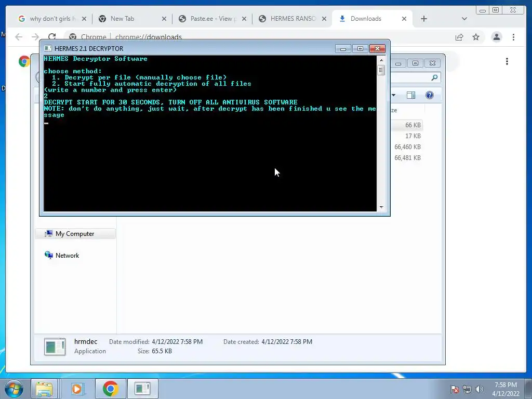The image size is (532, 399).
Task: Select My Computer in navigation pane
Action: point(75,234)
